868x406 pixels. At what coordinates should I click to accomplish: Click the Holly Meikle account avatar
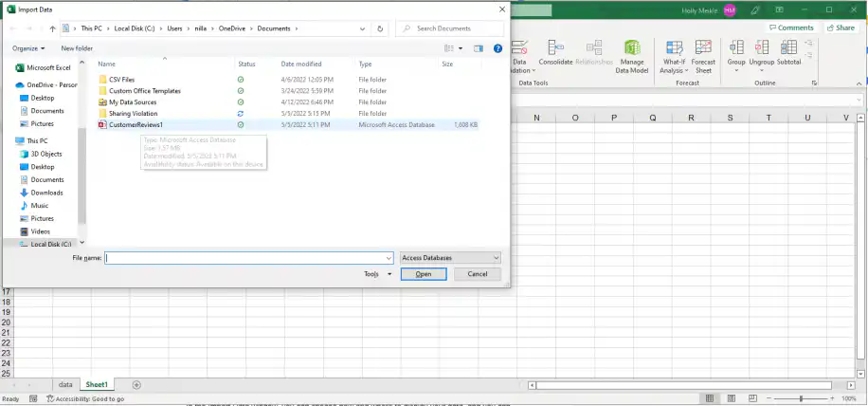click(730, 10)
